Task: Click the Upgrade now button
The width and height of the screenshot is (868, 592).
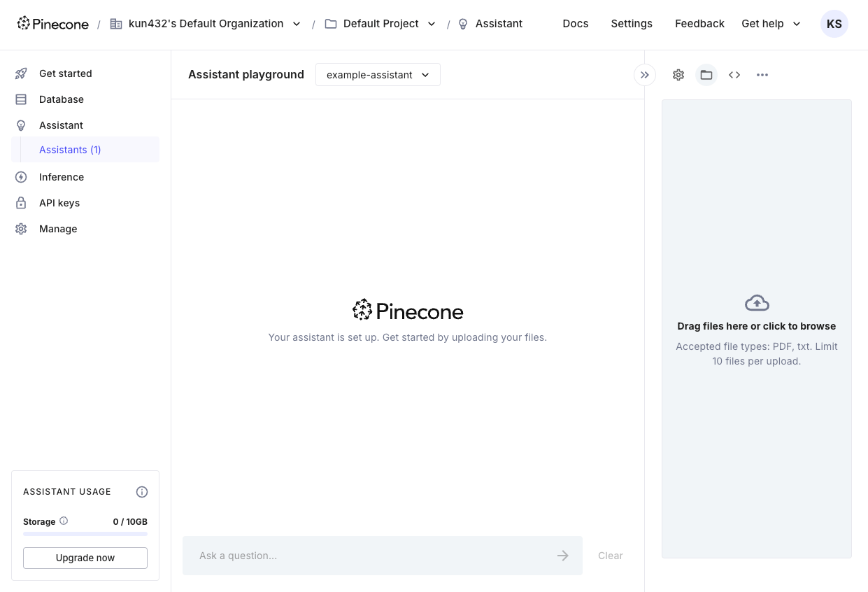Action: tap(85, 558)
